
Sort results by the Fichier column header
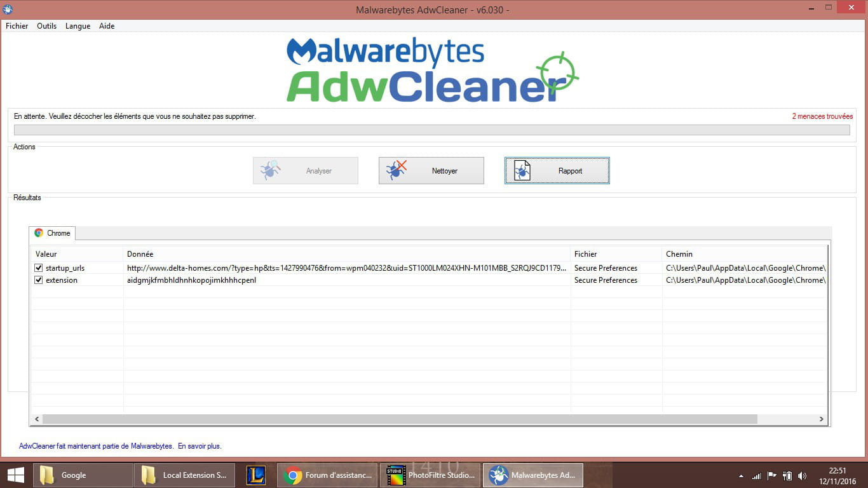point(616,254)
